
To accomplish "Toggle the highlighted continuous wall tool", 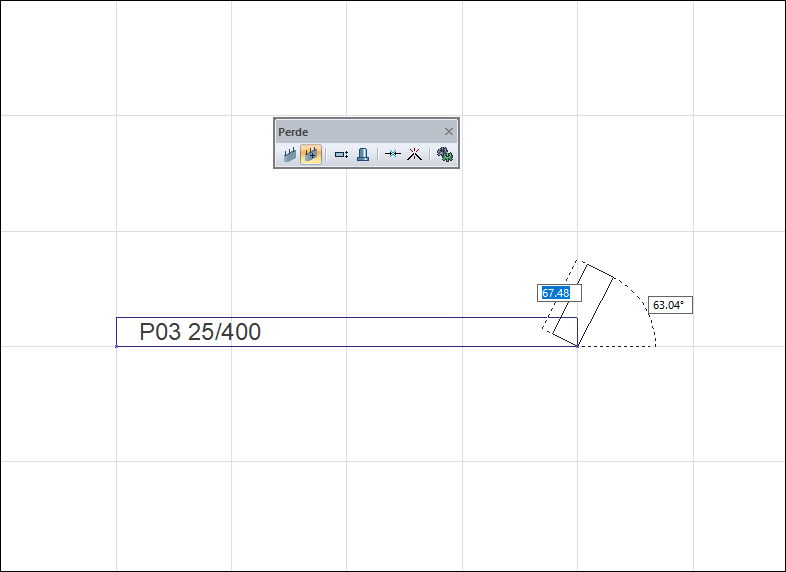I will point(311,154).
